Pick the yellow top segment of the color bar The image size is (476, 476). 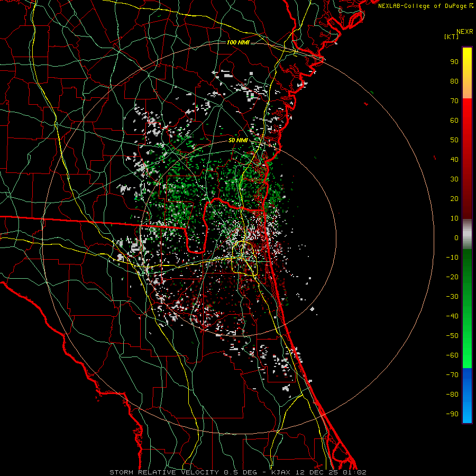(x=467, y=73)
